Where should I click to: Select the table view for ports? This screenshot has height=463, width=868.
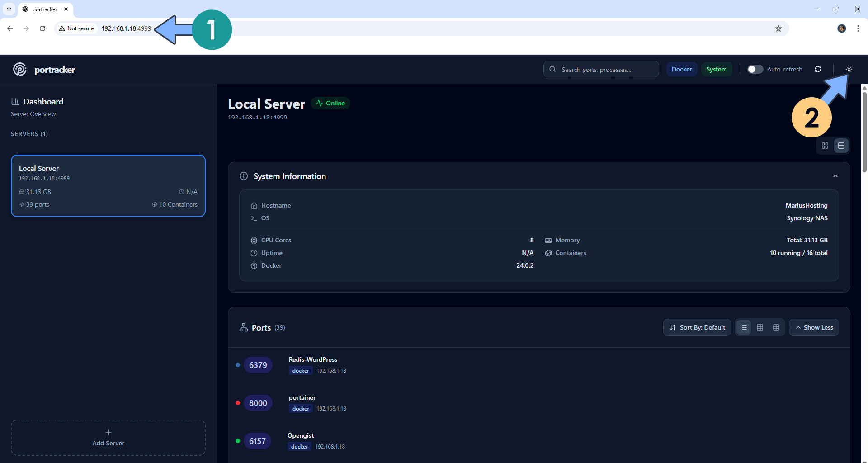[776, 327]
